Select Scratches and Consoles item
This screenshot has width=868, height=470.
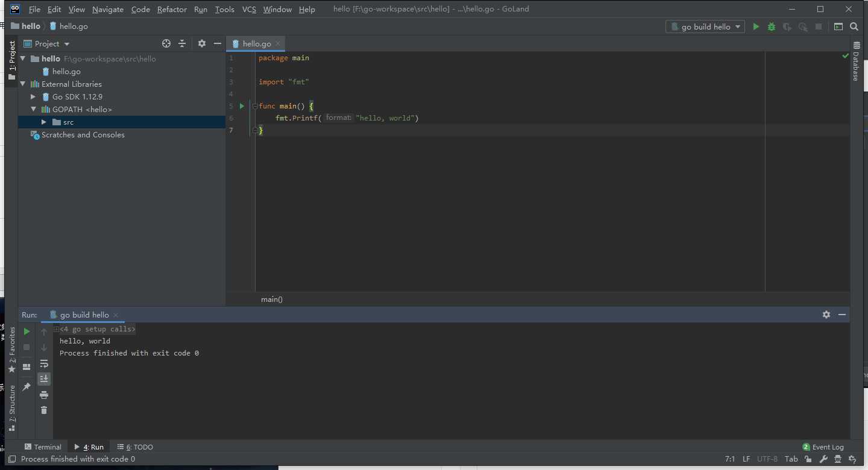pyautogui.click(x=83, y=134)
